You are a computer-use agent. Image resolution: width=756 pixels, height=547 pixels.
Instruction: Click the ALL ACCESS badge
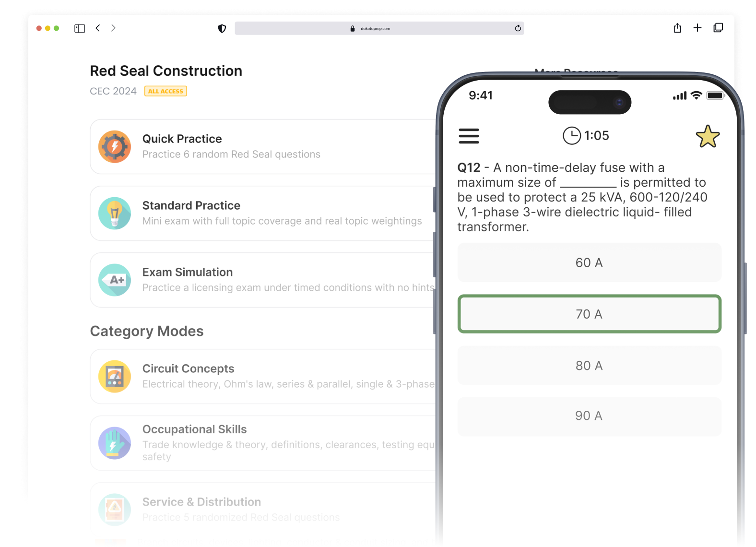[165, 91]
